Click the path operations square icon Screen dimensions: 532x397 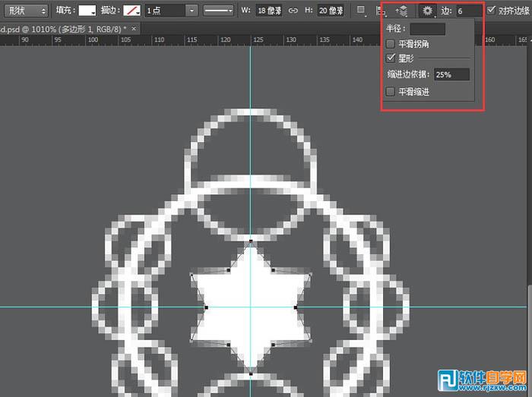[x=361, y=10]
